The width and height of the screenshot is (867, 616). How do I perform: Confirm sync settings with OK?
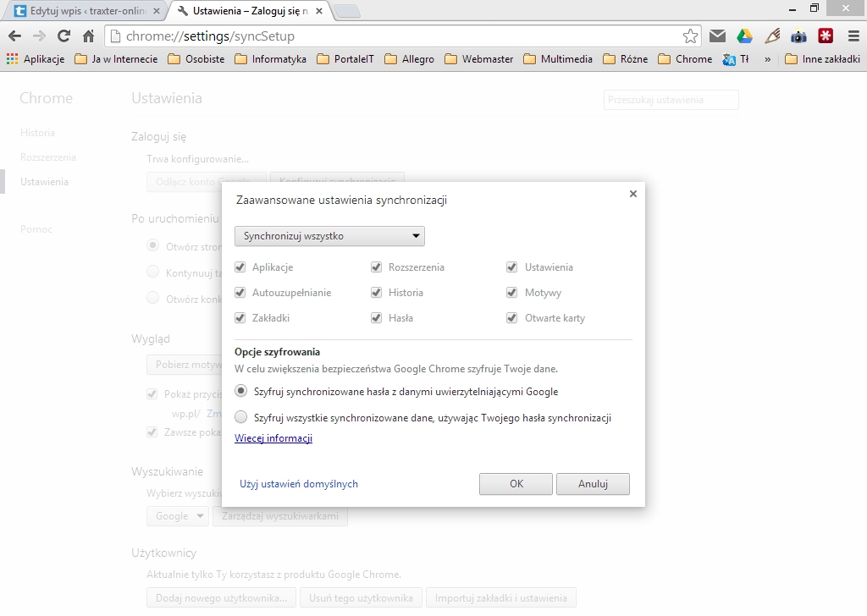coord(516,484)
